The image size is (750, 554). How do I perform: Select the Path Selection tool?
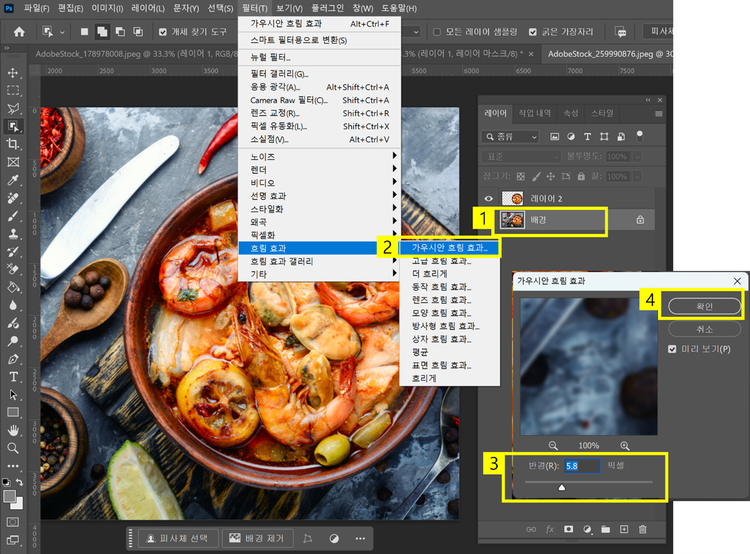[13, 395]
